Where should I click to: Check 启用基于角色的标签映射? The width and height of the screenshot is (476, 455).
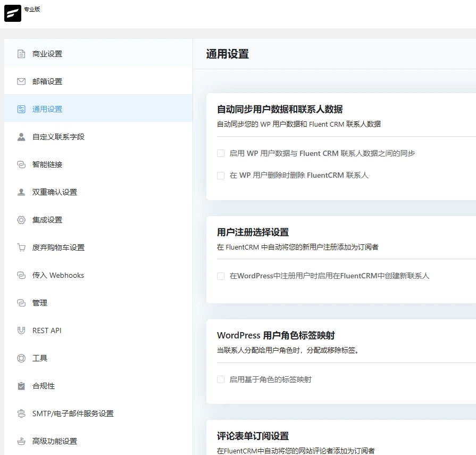coord(221,379)
